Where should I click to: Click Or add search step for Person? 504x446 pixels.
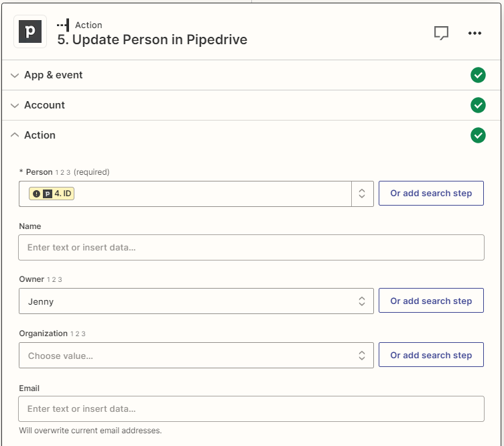pyautogui.click(x=431, y=194)
